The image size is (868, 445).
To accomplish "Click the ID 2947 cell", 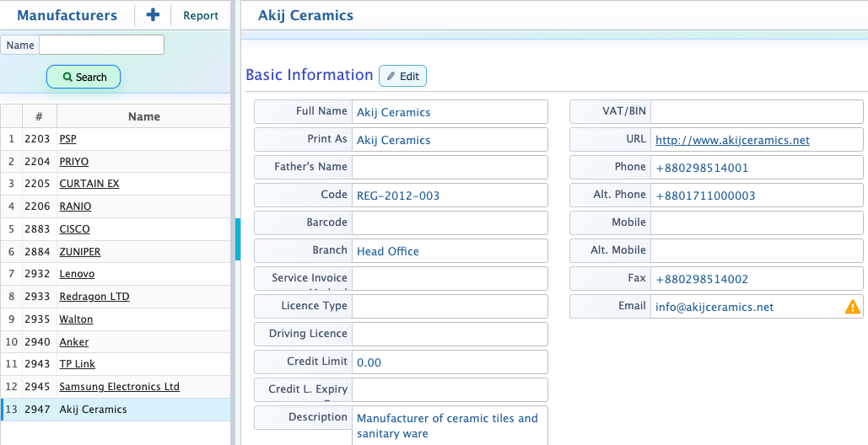I will pos(37,410).
